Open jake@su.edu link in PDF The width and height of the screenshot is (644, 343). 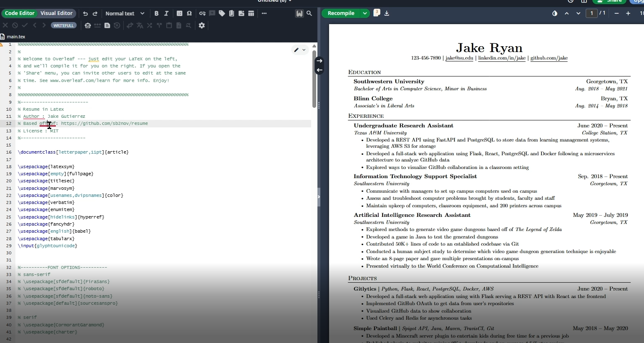coord(459,58)
